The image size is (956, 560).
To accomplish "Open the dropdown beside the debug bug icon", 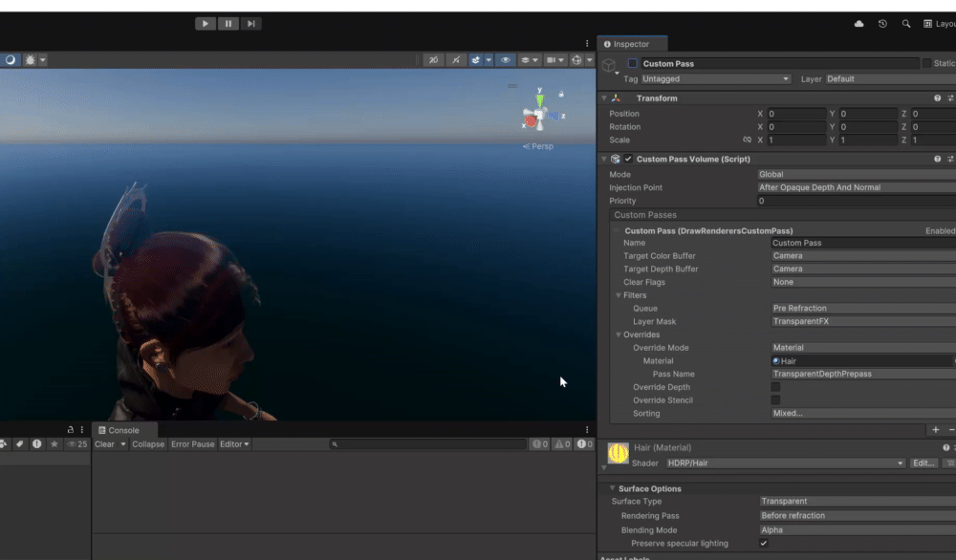I will (x=43, y=59).
